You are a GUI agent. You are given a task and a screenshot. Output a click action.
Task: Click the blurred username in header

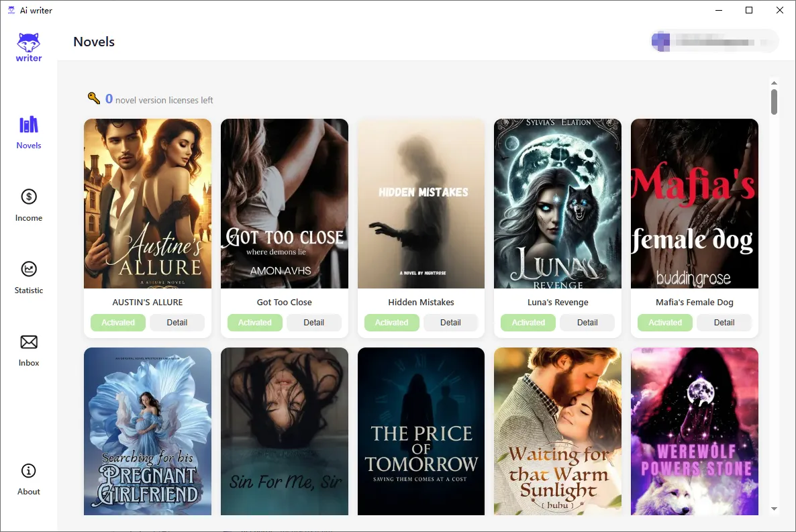[715, 42]
